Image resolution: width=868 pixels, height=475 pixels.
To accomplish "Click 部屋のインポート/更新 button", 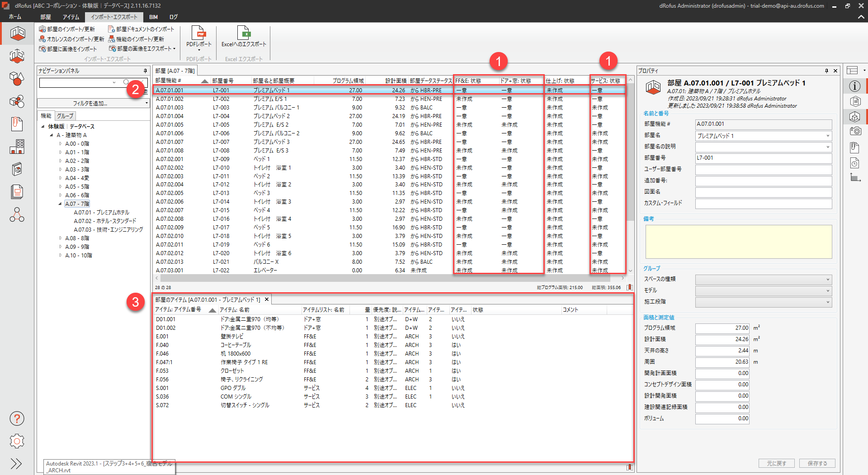I will (67, 29).
